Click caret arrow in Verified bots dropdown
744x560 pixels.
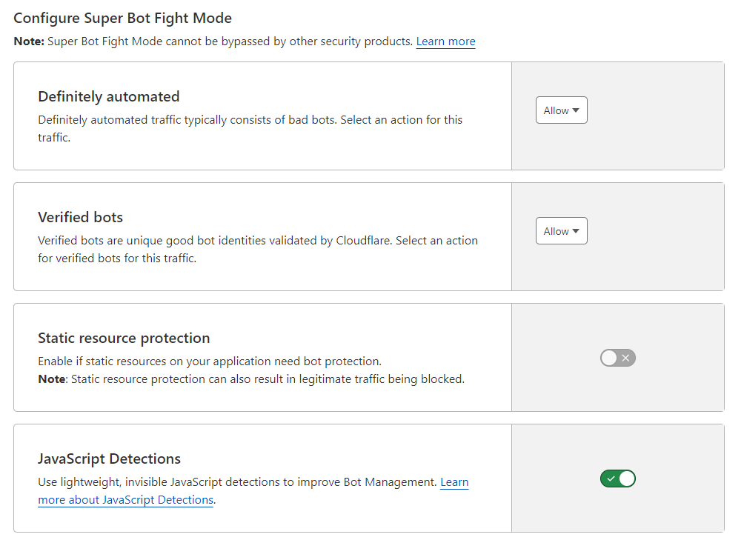(x=577, y=231)
